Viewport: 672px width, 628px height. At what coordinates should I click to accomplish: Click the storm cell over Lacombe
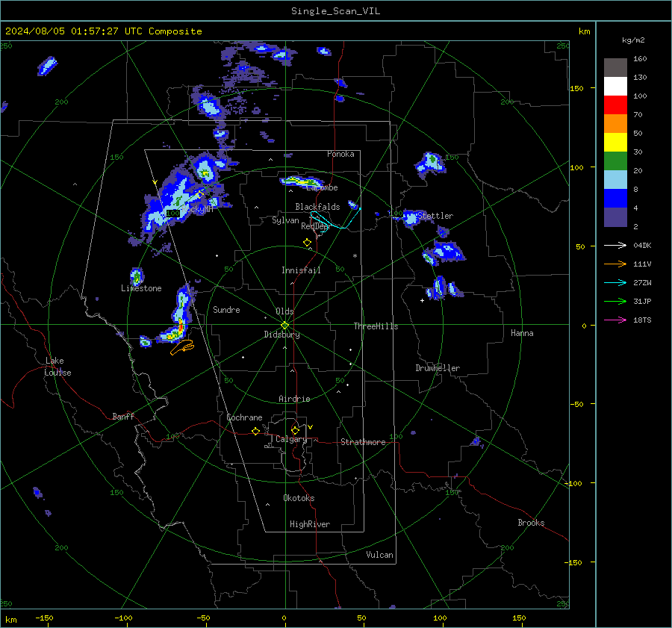(x=302, y=181)
